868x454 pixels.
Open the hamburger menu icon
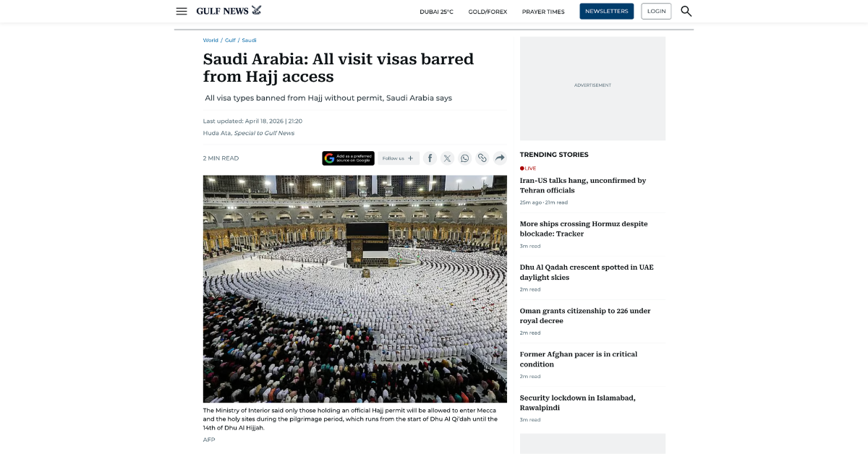click(x=182, y=11)
